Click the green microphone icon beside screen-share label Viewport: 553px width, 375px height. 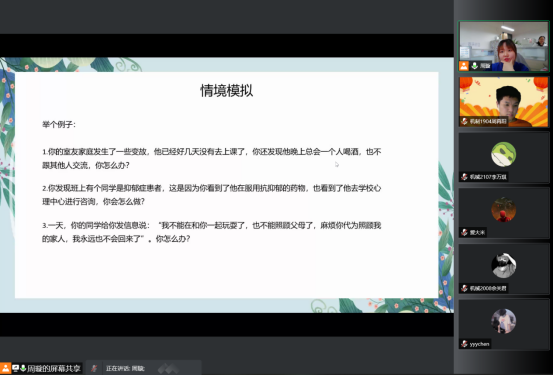pos(23,368)
